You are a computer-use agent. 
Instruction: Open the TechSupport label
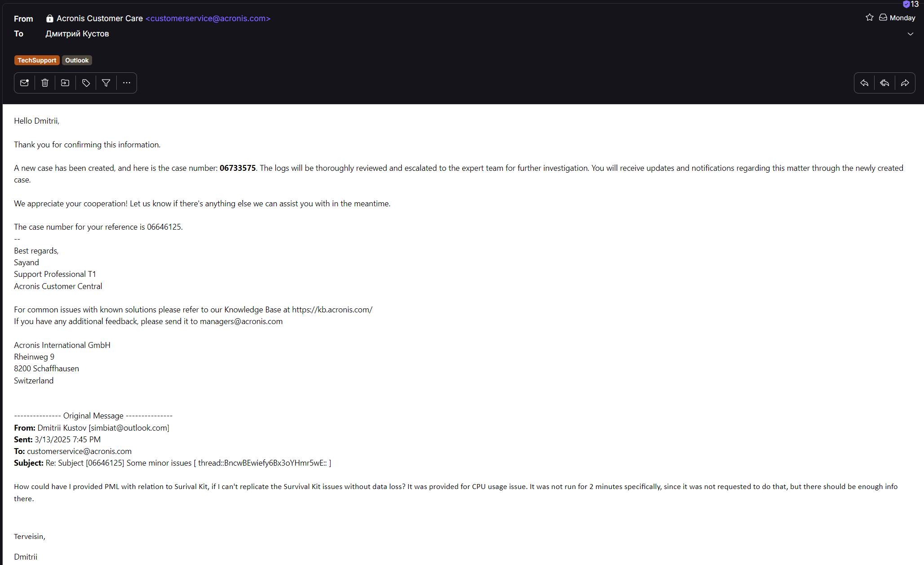point(37,60)
